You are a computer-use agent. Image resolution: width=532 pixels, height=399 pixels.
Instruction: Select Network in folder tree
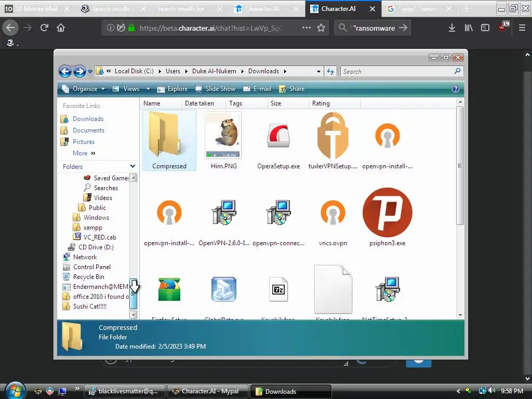coord(79,257)
